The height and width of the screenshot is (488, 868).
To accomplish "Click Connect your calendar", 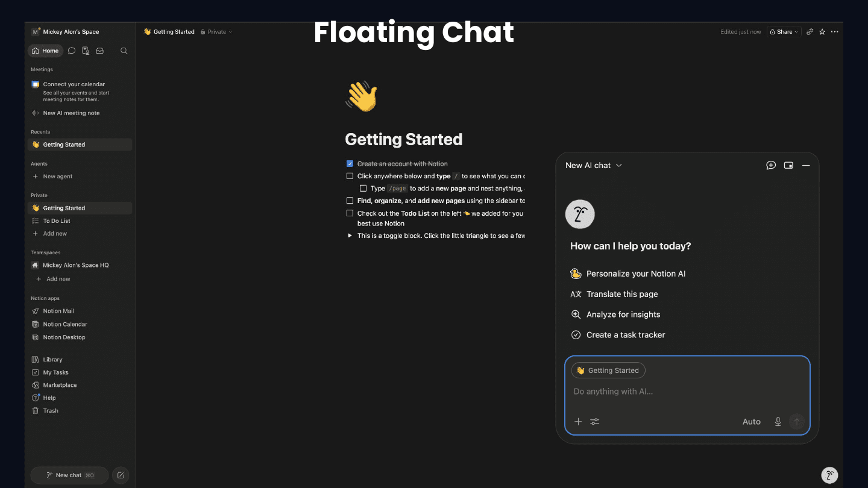I will [74, 84].
